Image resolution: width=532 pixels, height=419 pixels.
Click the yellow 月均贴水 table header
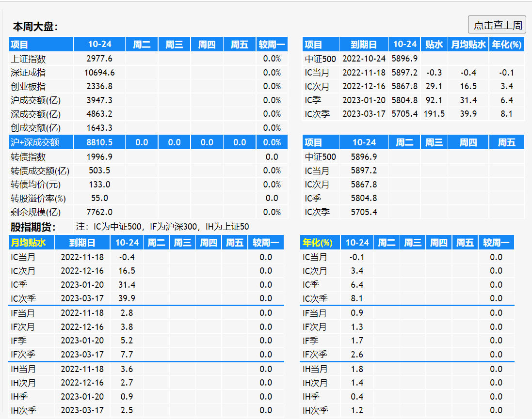click(28, 243)
